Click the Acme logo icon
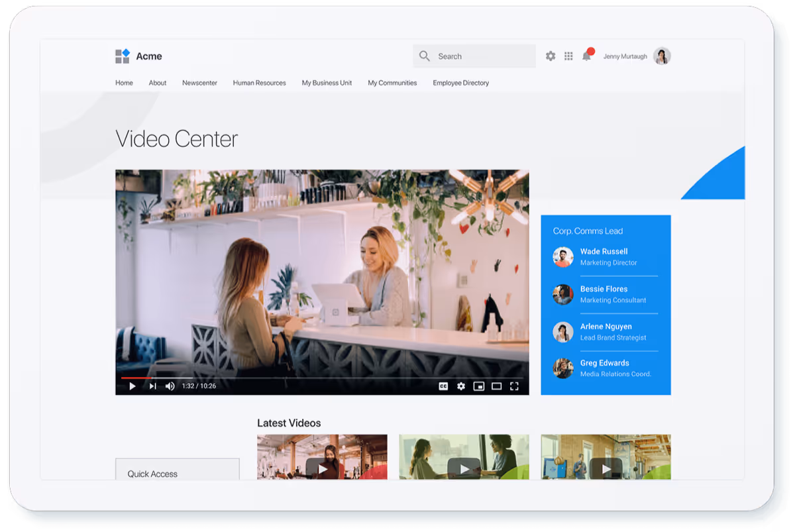 [x=122, y=56]
